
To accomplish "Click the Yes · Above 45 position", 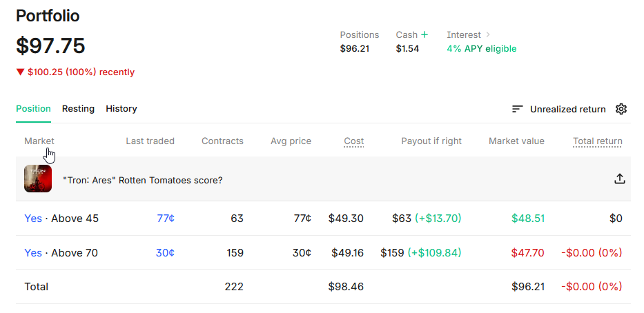I will tap(61, 219).
